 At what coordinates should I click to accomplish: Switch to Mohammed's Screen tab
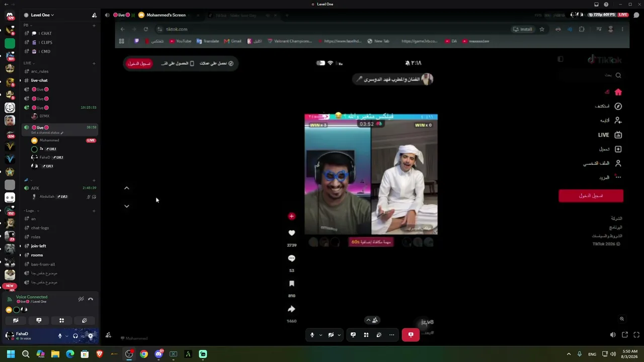pos(162,15)
